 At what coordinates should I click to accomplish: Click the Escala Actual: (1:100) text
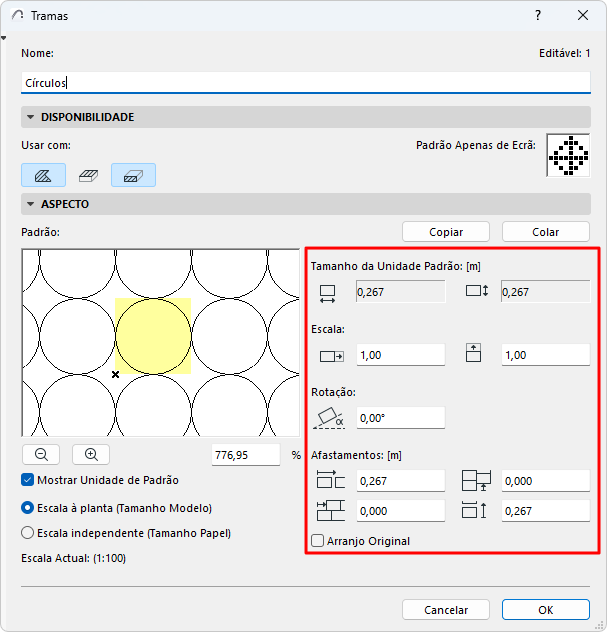[73, 558]
